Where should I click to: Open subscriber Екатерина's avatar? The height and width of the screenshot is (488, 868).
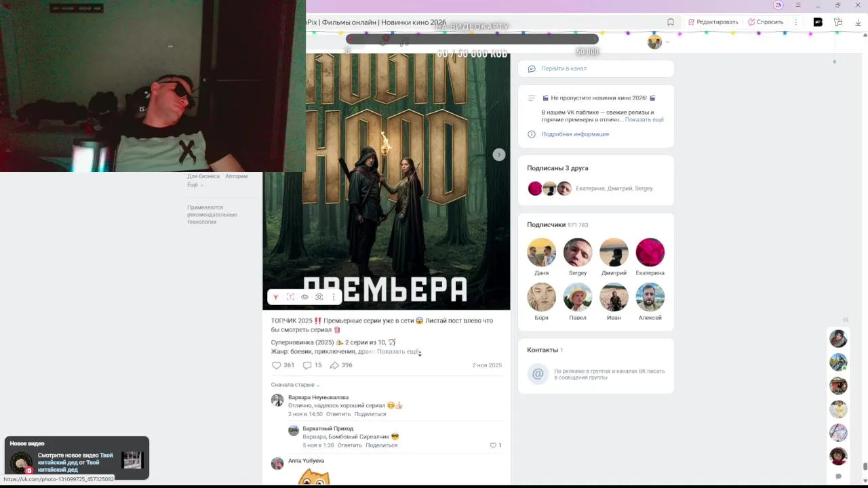click(650, 252)
